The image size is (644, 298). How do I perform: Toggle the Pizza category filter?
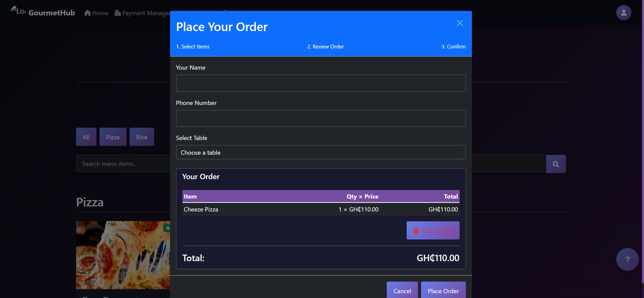tap(113, 137)
